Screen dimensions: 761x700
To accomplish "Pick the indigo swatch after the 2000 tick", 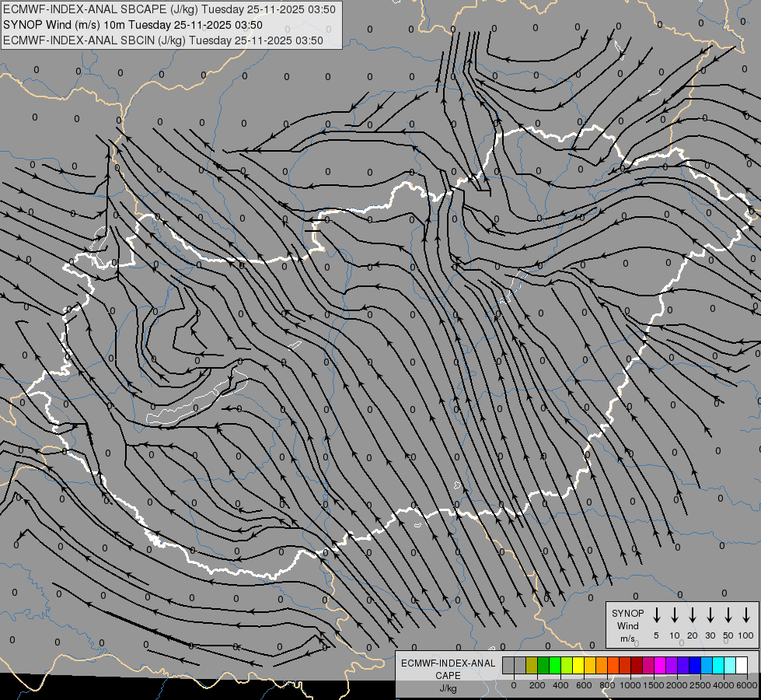I will pos(682,665).
